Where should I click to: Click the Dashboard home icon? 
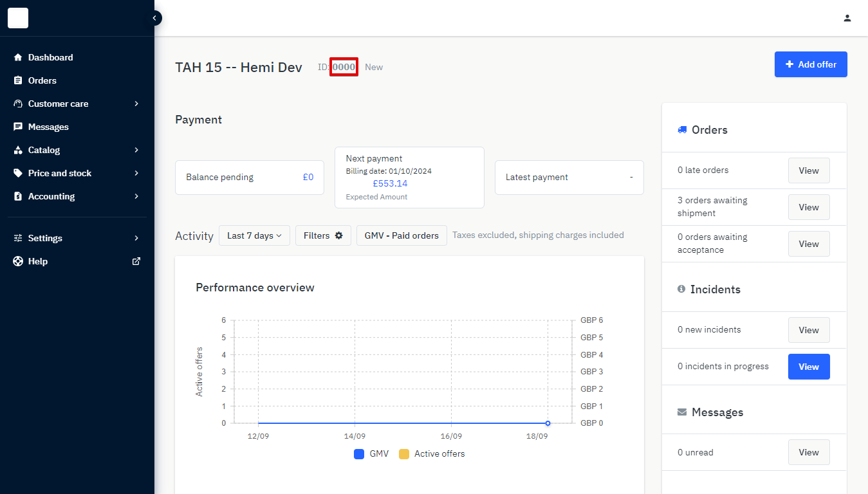(x=18, y=57)
